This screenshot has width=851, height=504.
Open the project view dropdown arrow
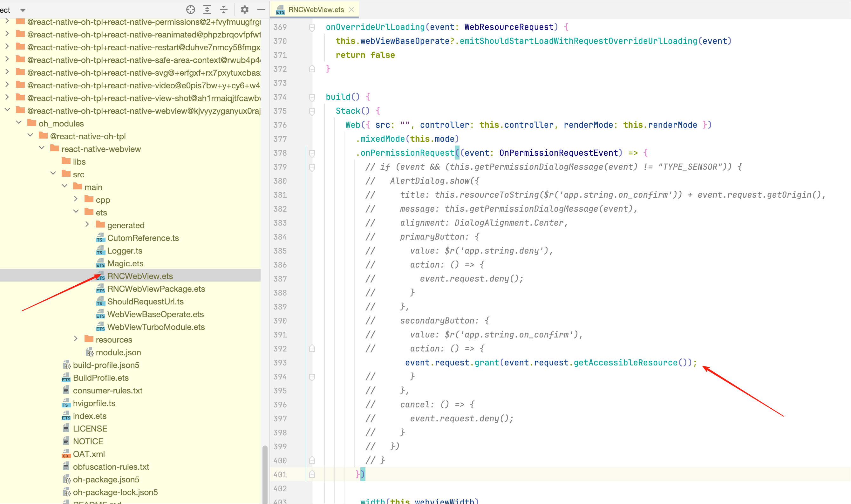[23, 10]
